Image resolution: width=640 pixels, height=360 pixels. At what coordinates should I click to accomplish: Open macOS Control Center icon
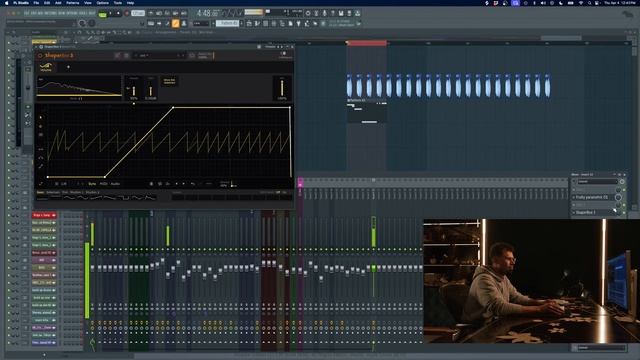(597, 3)
